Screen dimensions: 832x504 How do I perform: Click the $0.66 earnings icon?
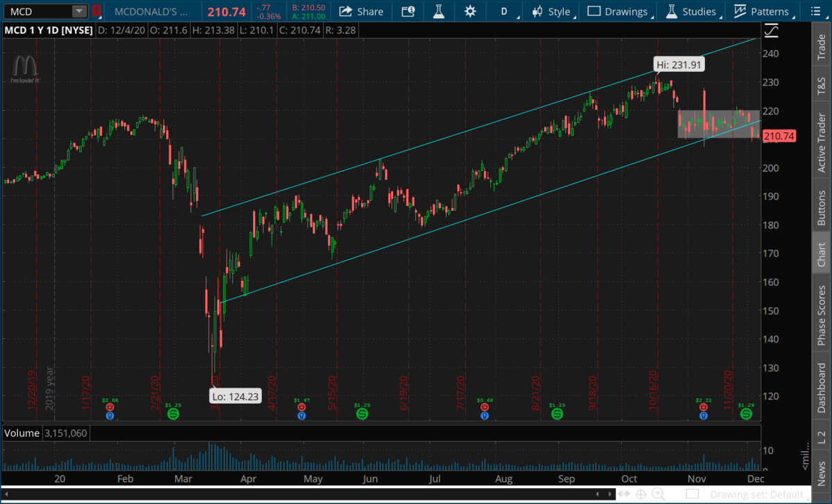point(485,408)
